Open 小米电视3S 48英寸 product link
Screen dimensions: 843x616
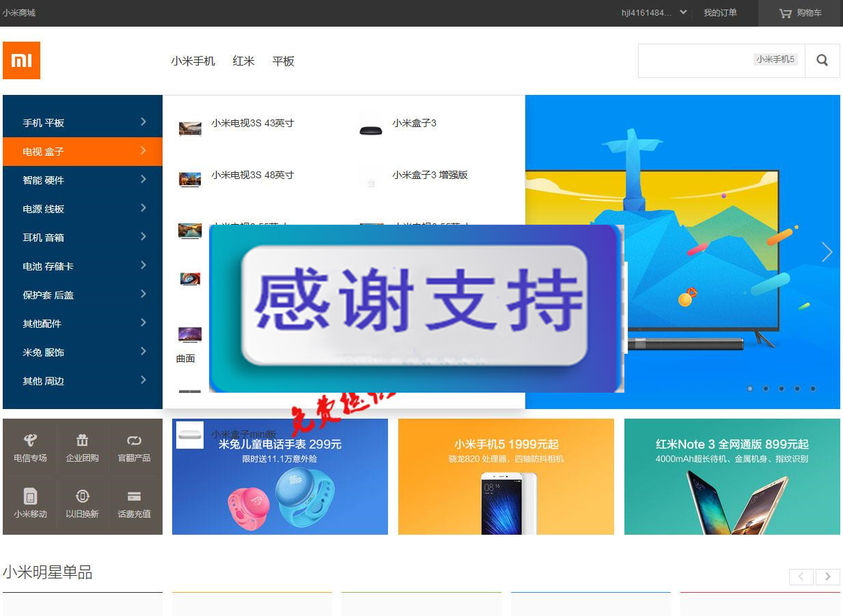(x=252, y=175)
